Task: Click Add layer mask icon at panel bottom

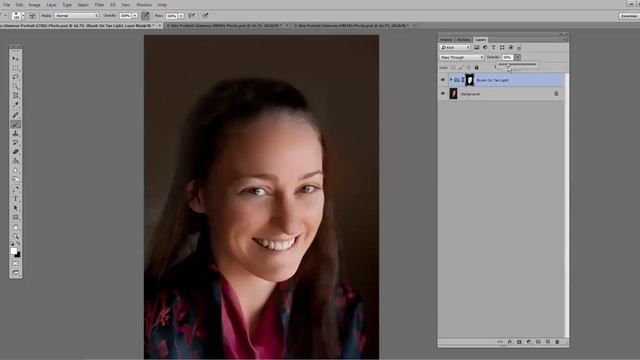Action: tap(519, 342)
